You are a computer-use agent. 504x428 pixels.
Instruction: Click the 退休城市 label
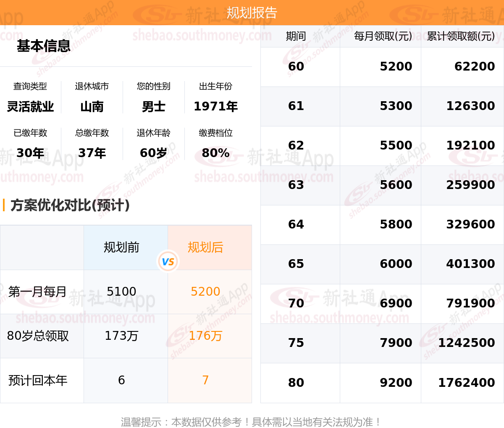[x=92, y=86]
